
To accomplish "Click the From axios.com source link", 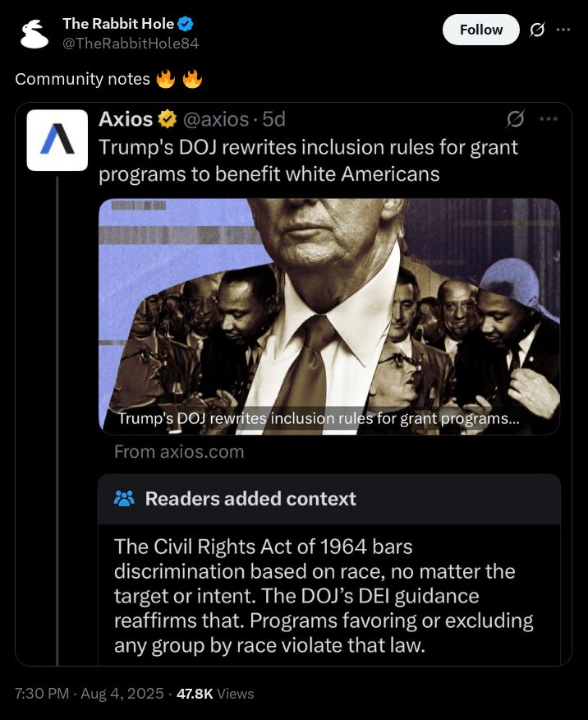I will click(179, 452).
